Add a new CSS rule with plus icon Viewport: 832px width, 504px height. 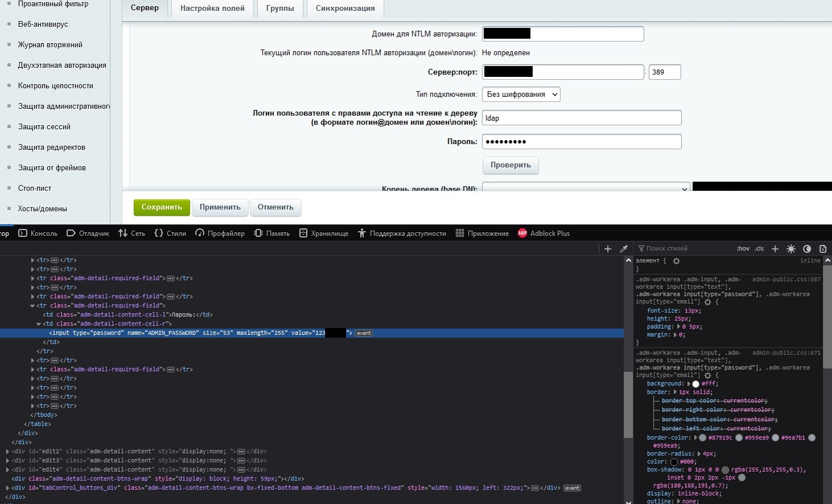coord(774,249)
